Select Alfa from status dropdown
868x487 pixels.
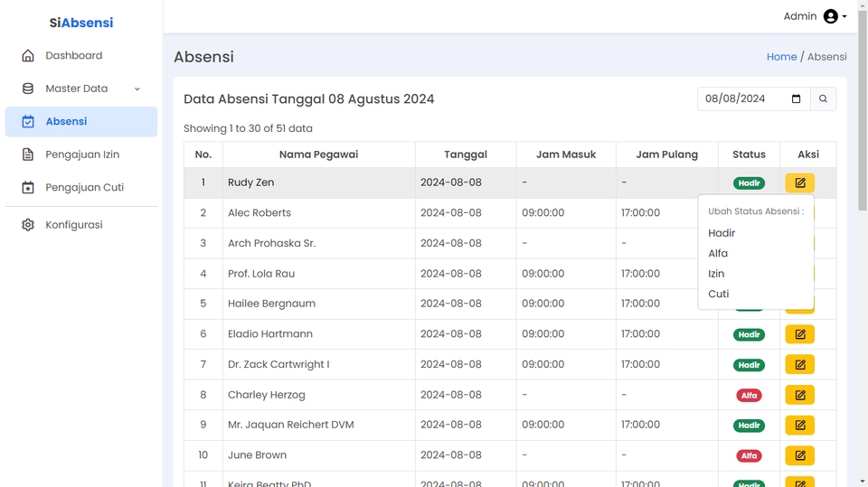718,254
